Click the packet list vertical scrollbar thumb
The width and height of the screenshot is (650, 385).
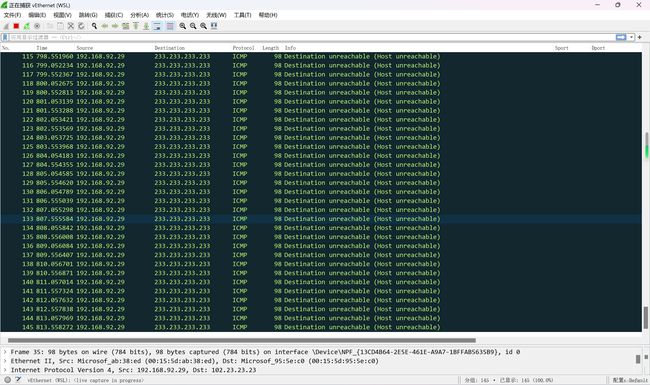pyautogui.click(x=646, y=318)
